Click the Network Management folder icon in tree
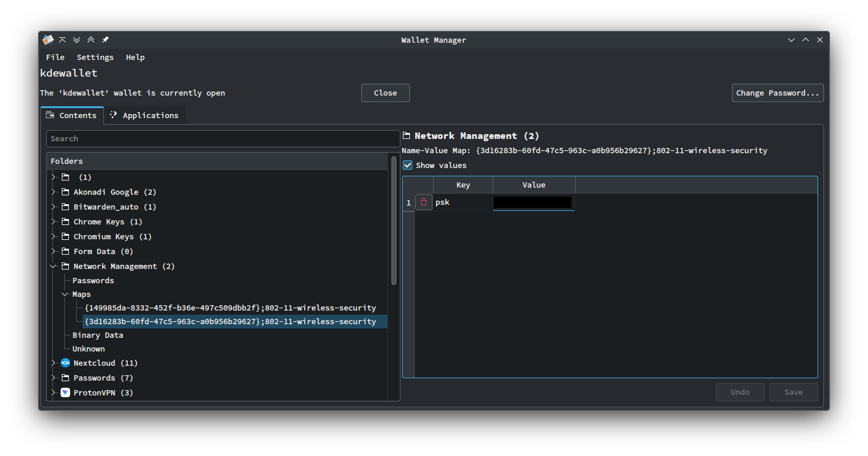The width and height of the screenshot is (868, 456). tap(65, 266)
